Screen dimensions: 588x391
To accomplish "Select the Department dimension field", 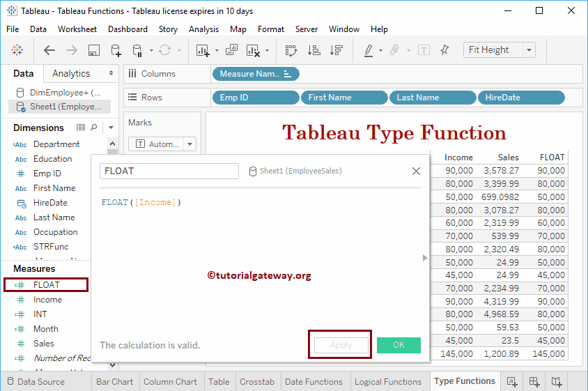I will pyautogui.click(x=56, y=144).
